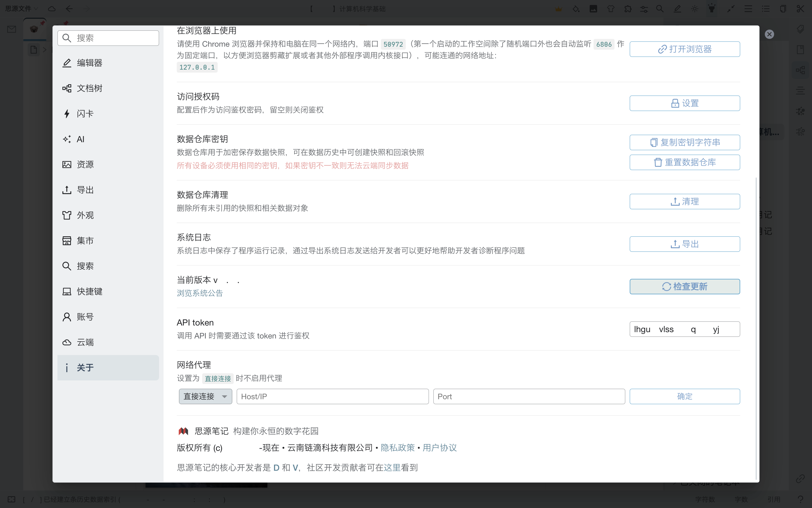
Task: Click the crown membership icon in top toolbar
Action: [x=559, y=9]
